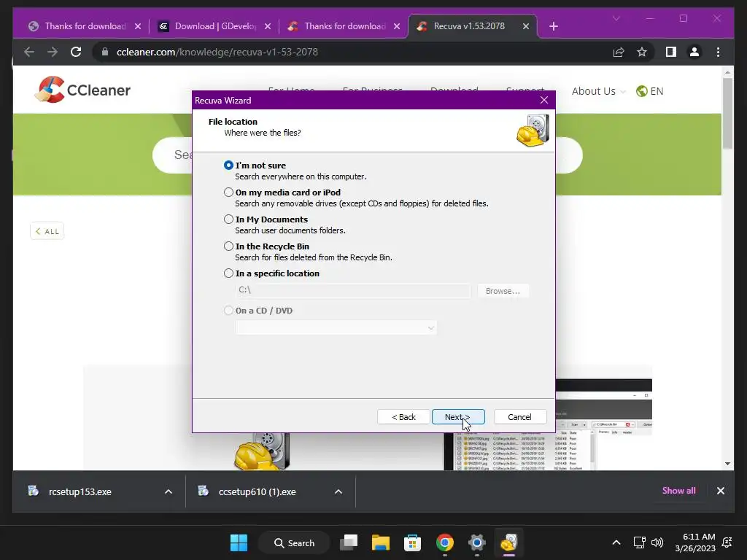Viewport: 747px width, 560px height.
Task: Close the "Recuva v1.53.2078" tab
Action: point(526,26)
